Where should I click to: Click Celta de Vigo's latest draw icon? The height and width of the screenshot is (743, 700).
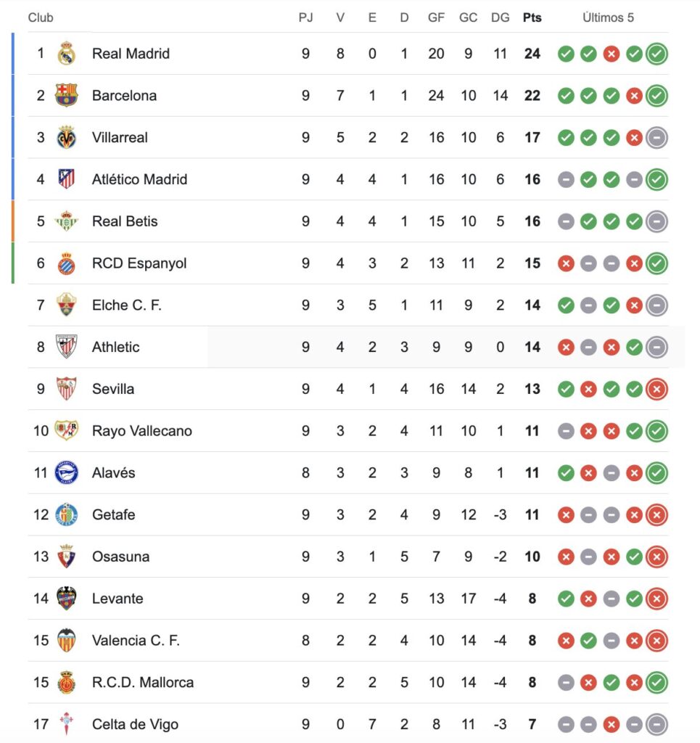(657, 724)
